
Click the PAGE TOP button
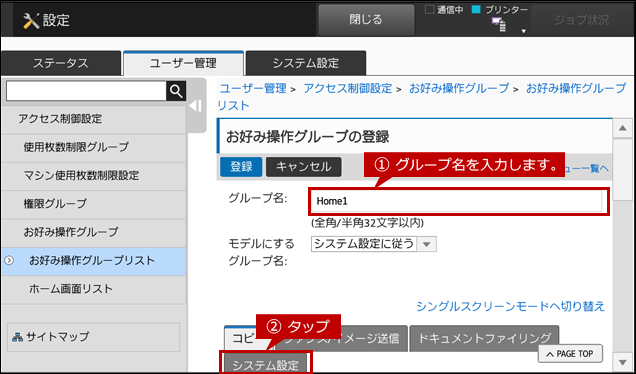point(570,354)
